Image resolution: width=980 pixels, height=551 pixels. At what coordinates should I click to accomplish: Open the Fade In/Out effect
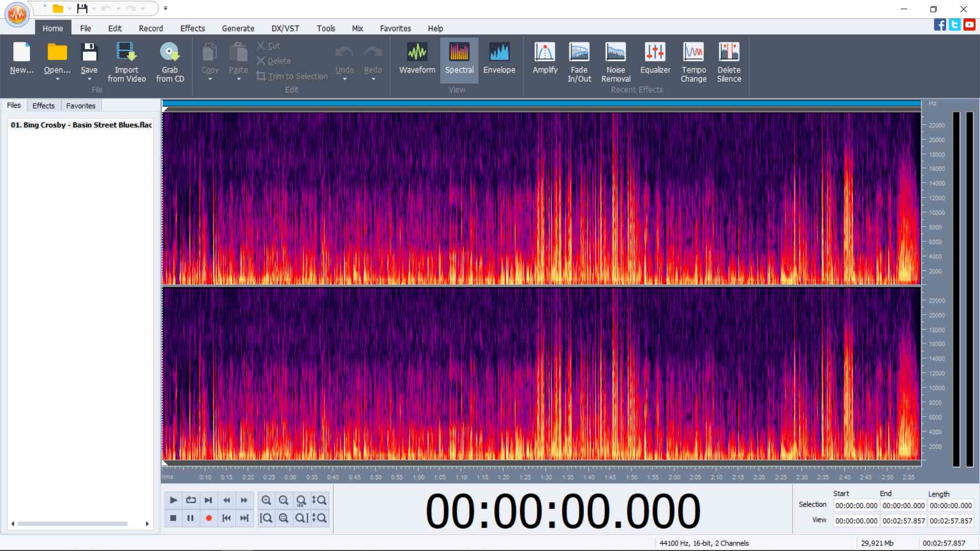(579, 62)
